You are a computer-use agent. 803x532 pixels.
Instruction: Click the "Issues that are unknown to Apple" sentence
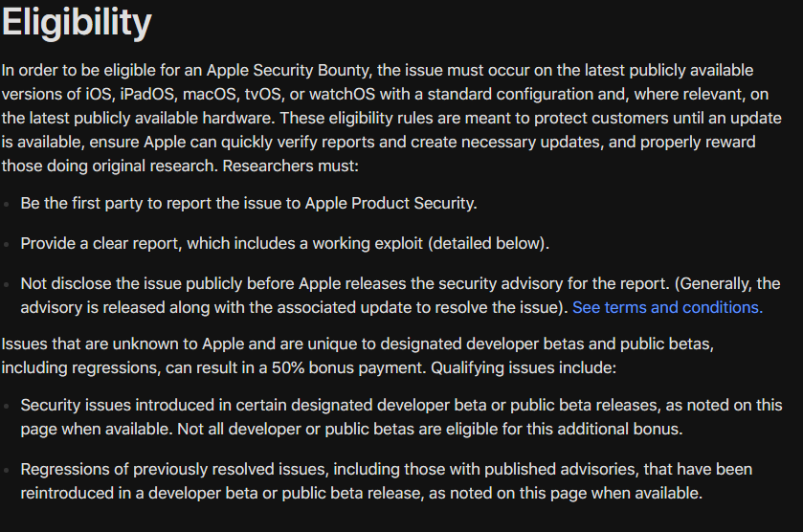[357, 356]
